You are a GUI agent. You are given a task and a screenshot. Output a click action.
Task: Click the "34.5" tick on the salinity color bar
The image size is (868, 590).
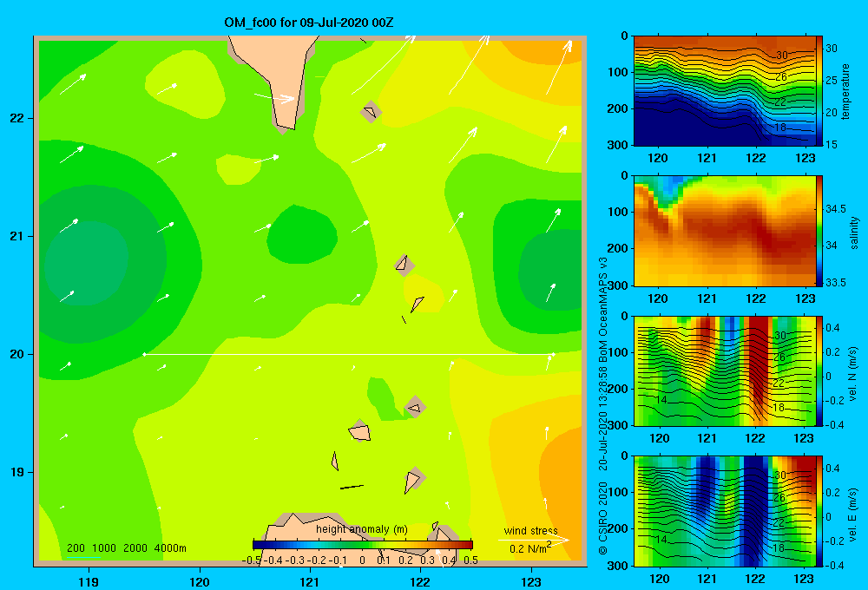(x=836, y=208)
